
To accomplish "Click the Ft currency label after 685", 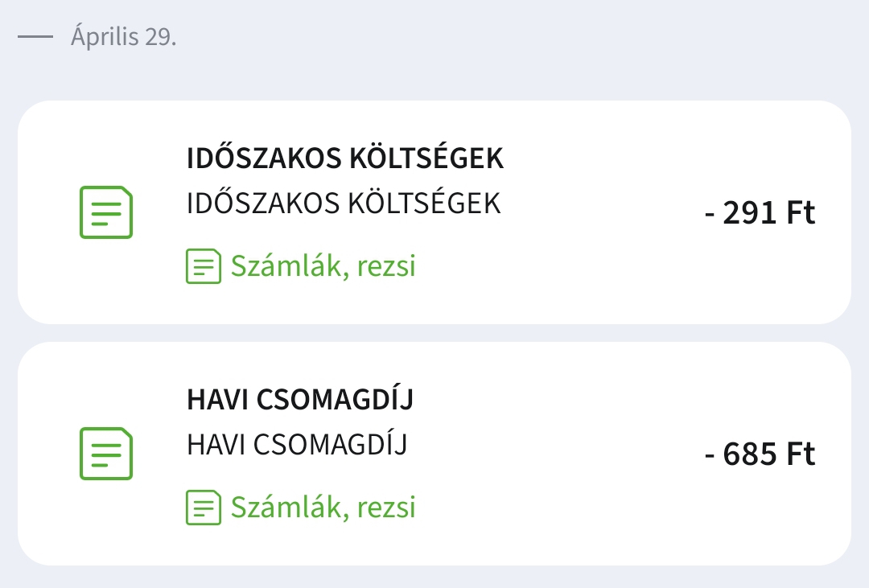I will tap(801, 455).
